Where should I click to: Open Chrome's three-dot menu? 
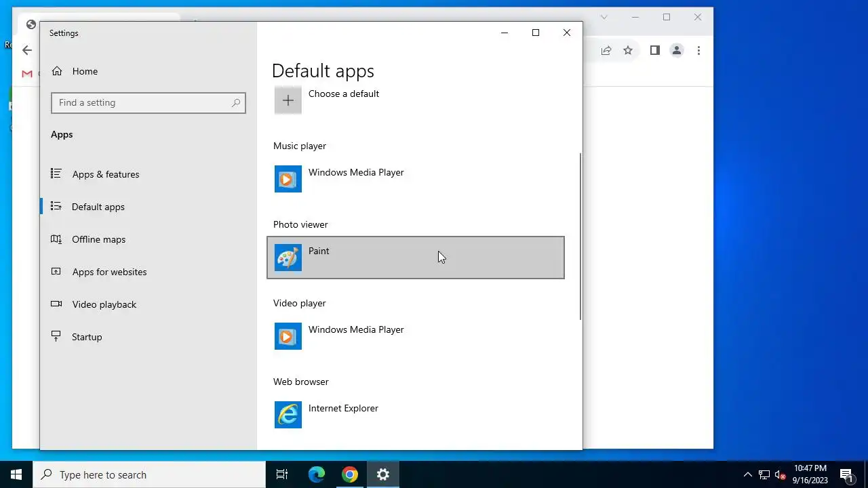coord(698,50)
